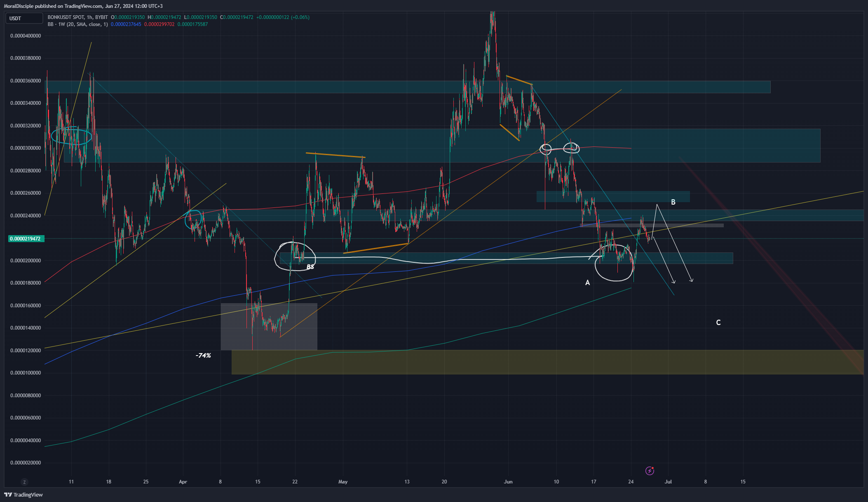Viewport: 868px width, 502px height.
Task: Click the 0.0000360000 price axis label
Action: 26,81
